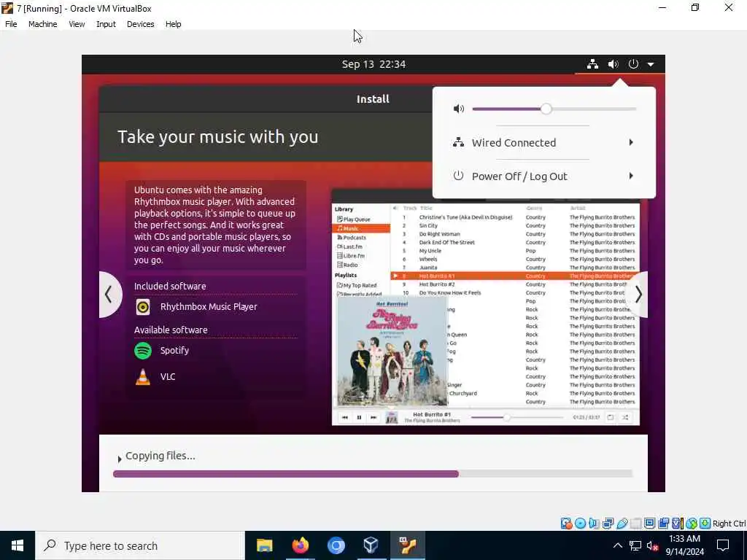Image resolution: width=747 pixels, height=560 pixels.
Task: Open the Windows taskbar clock showing 1:33 AM
Action: (684, 545)
